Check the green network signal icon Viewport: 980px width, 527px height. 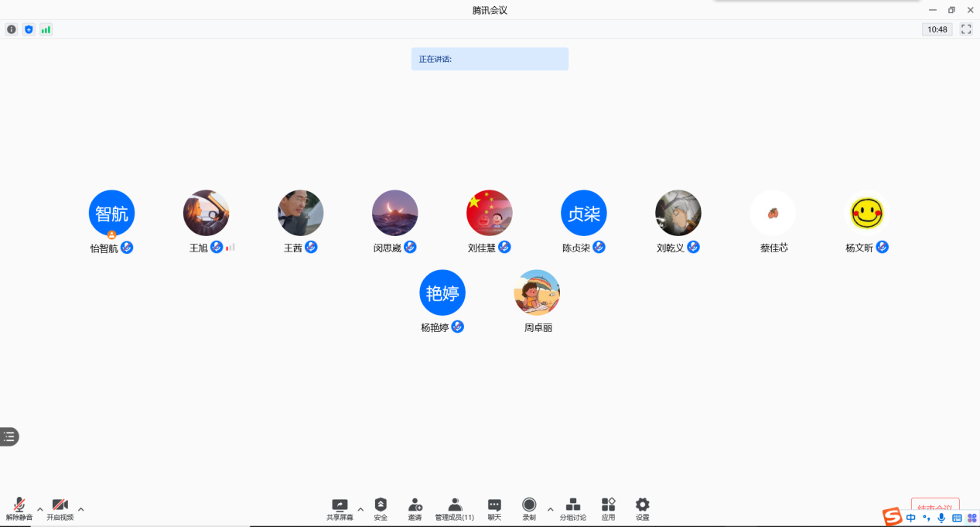46,29
